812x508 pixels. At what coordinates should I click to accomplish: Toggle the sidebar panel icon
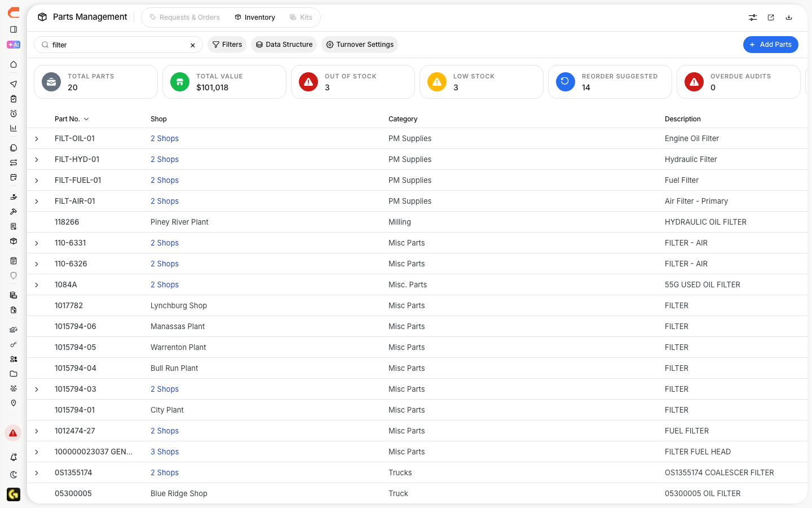(14, 29)
